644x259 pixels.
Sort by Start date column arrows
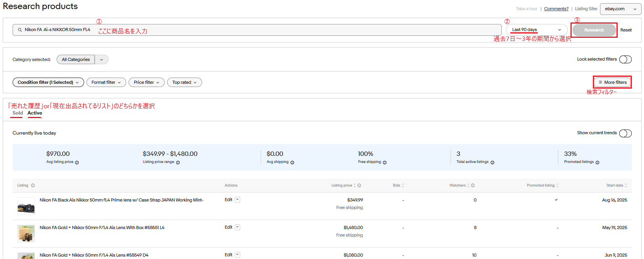point(626,185)
